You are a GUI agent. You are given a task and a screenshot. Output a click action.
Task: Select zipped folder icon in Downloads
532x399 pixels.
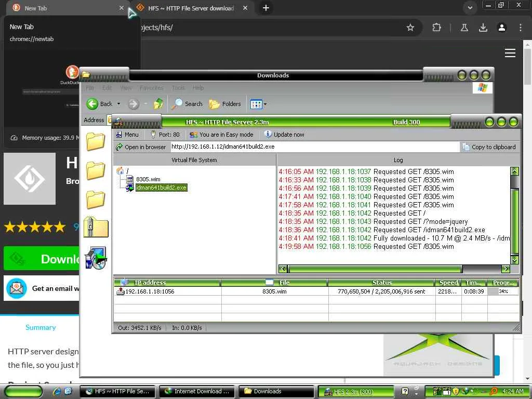(96, 227)
